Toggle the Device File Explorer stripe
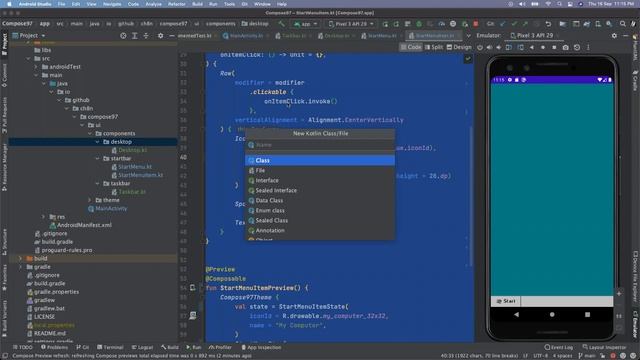 [x=636, y=276]
